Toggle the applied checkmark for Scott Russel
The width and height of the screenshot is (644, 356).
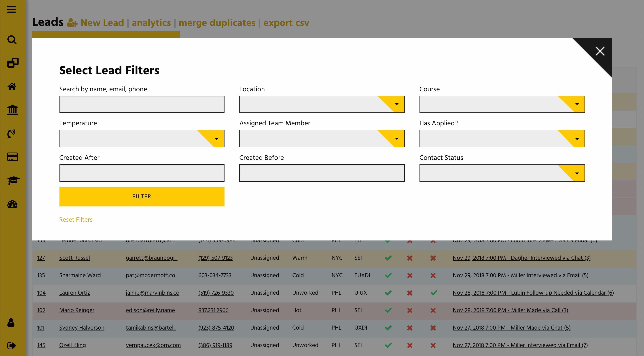(x=388, y=258)
